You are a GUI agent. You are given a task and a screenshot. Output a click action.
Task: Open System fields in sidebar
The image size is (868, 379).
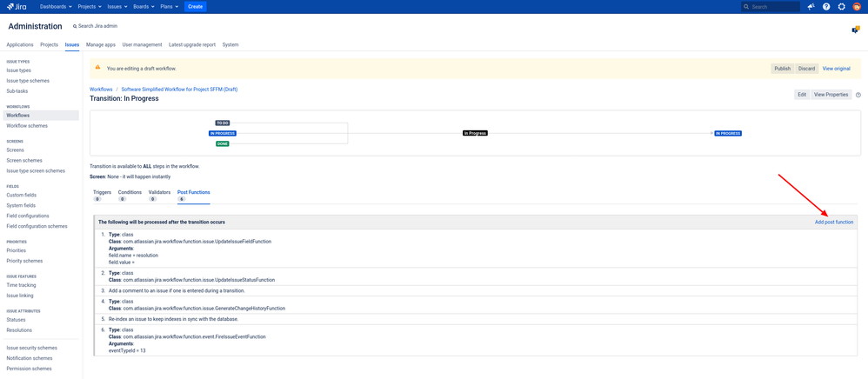click(x=23, y=205)
